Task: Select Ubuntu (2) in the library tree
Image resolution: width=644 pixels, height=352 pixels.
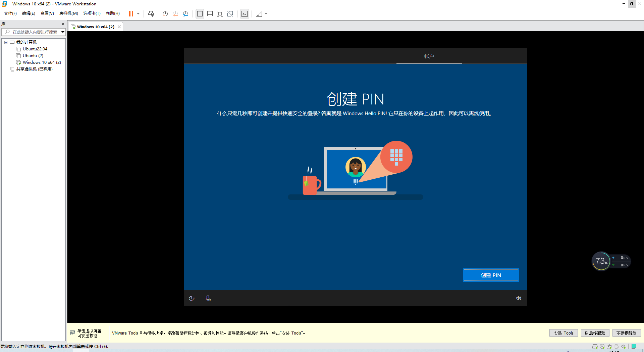Action: 33,56
